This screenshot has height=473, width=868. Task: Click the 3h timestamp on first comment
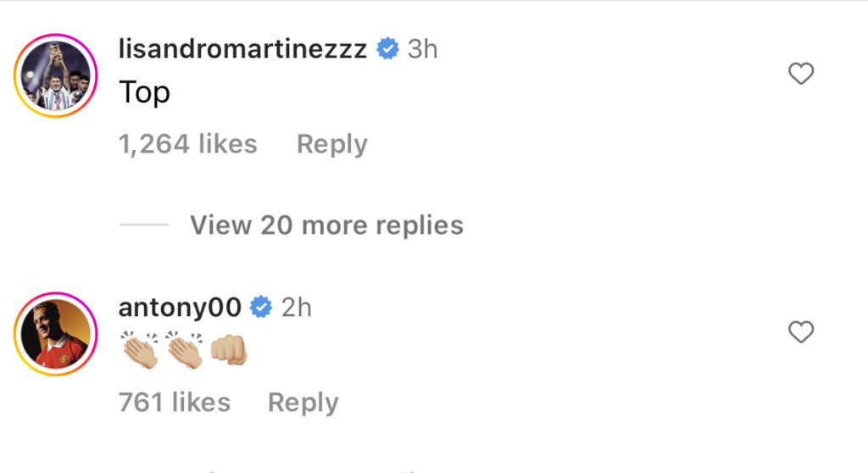422,49
